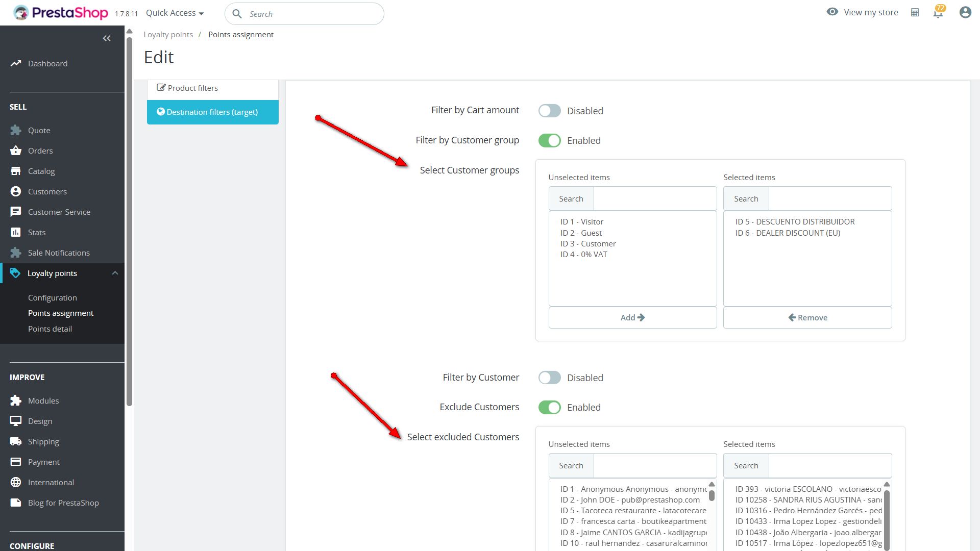
Task: Enable the Filter by Customer toggle
Action: click(x=549, y=378)
